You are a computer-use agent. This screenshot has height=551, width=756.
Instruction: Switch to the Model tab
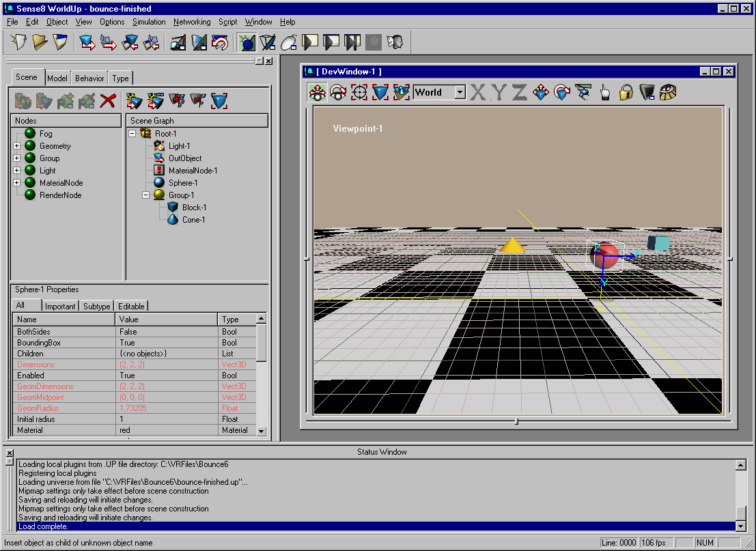click(57, 78)
